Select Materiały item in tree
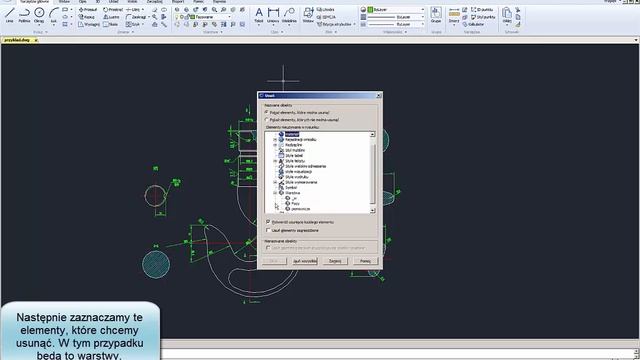 291,134
